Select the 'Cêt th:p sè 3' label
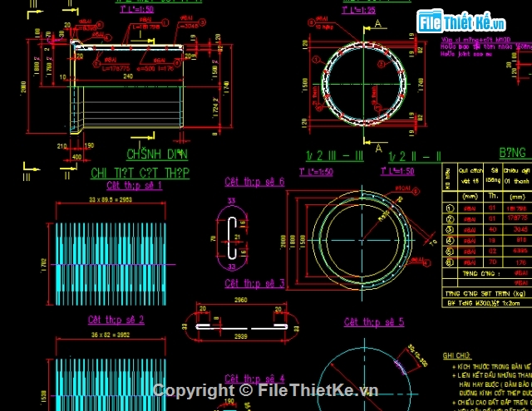The height and width of the screenshot is (411, 532). [254, 283]
